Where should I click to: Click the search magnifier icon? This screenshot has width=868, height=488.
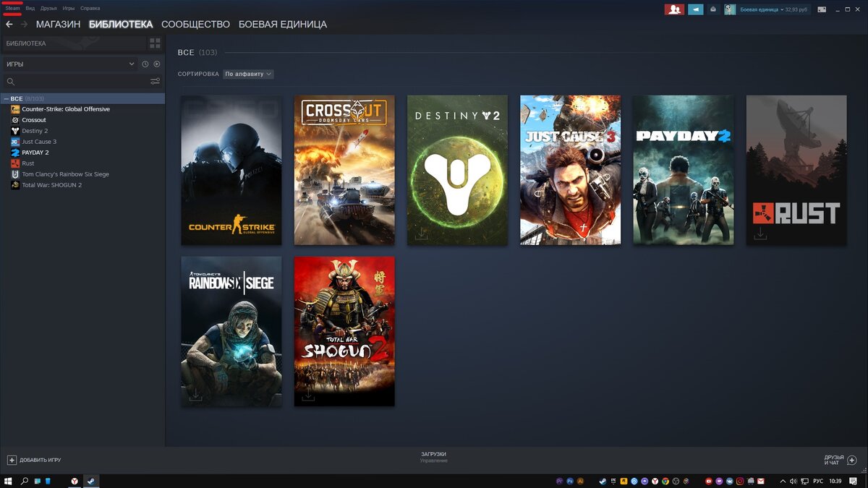10,82
